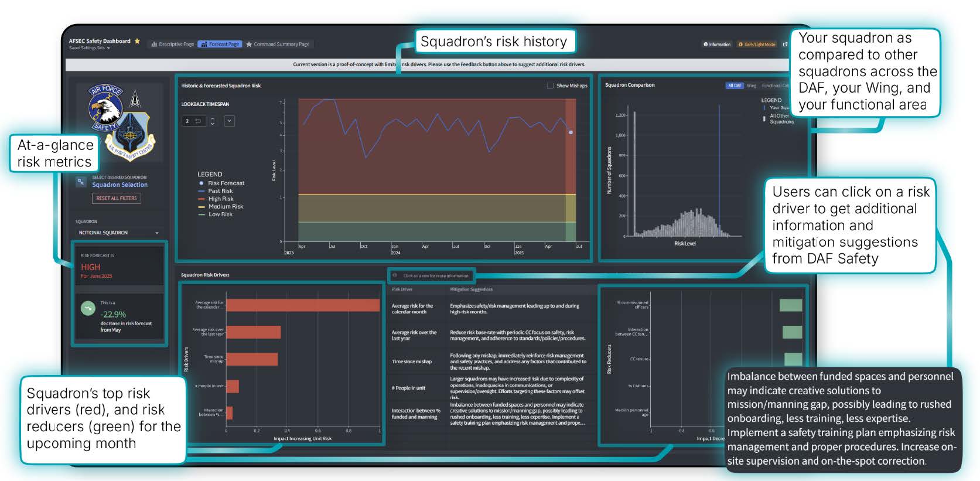Expand the Notional Squadron dropdown
This screenshot has width=980, height=481.
[118, 233]
